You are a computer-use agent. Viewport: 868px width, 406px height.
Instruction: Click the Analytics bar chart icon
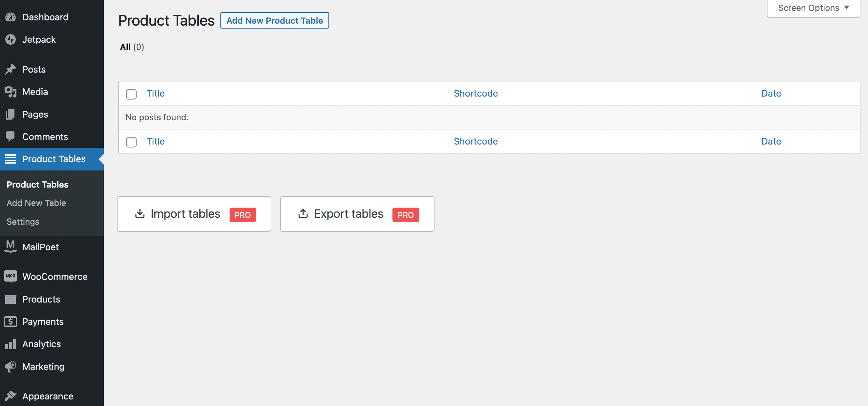[11, 344]
